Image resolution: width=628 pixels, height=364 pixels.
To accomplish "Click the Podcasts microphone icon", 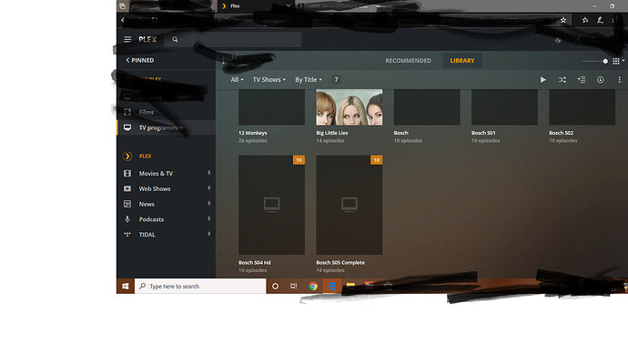I will pos(127,219).
